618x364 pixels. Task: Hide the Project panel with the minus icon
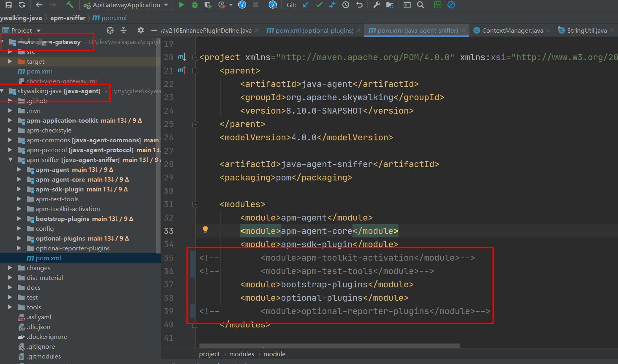tap(154, 30)
